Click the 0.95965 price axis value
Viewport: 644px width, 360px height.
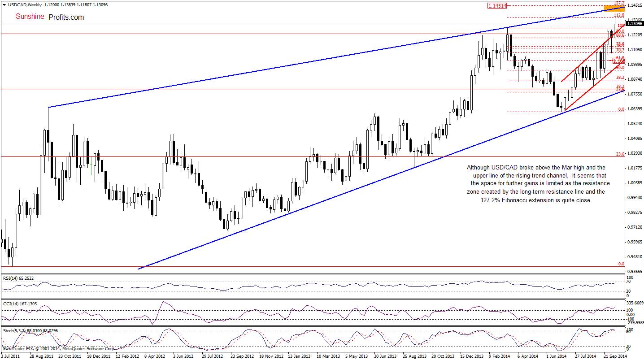coord(634,242)
